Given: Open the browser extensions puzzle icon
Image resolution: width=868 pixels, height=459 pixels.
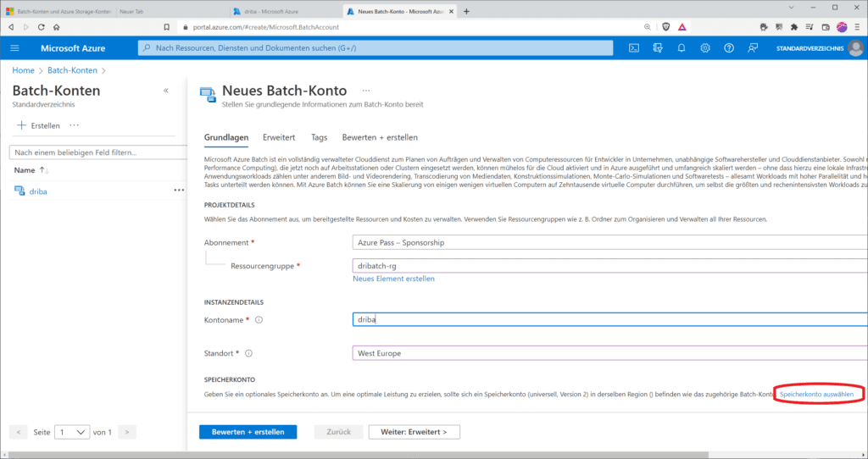Looking at the screenshot, I should click(x=794, y=26).
